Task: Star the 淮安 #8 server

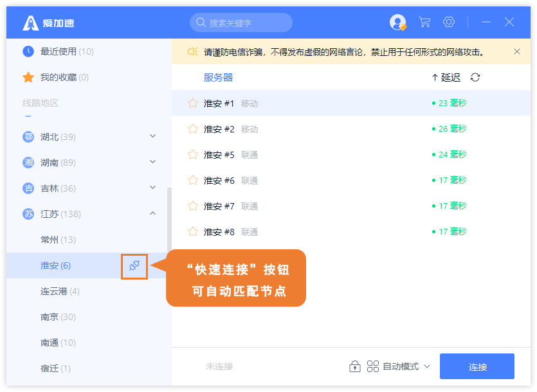Action: click(192, 231)
